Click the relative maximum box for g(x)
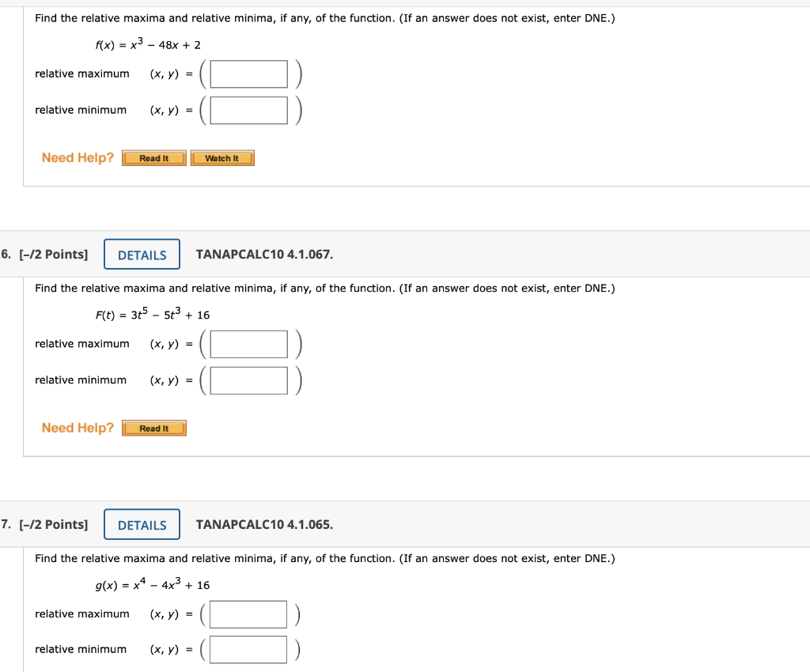The width and height of the screenshot is (810, 672). (248, 614)
